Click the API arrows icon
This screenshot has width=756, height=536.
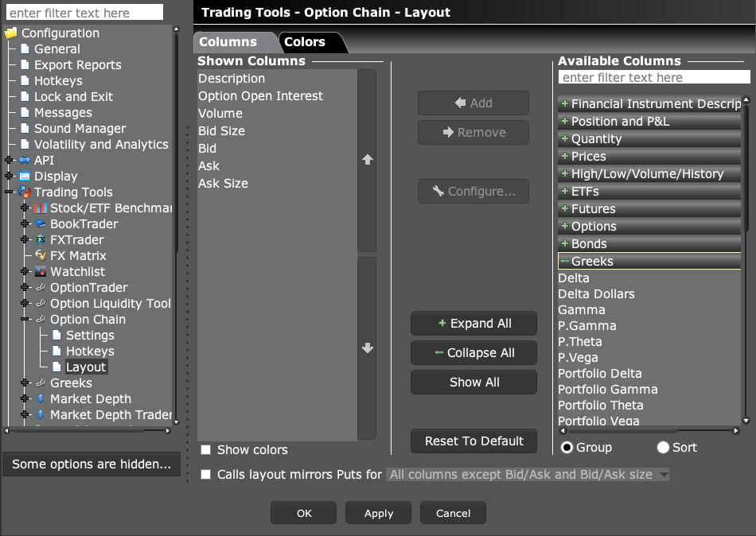click(x=25, y=160)
